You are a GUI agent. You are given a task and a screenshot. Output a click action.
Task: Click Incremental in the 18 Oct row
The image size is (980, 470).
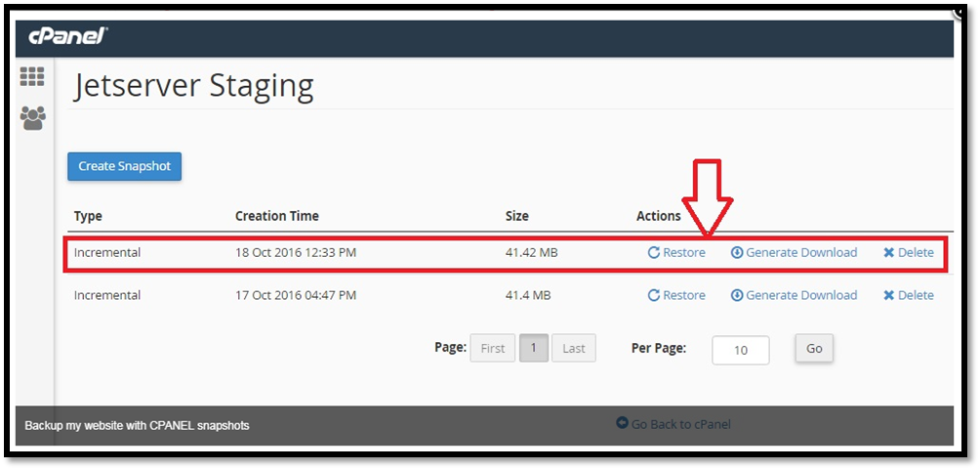[107, 253]
